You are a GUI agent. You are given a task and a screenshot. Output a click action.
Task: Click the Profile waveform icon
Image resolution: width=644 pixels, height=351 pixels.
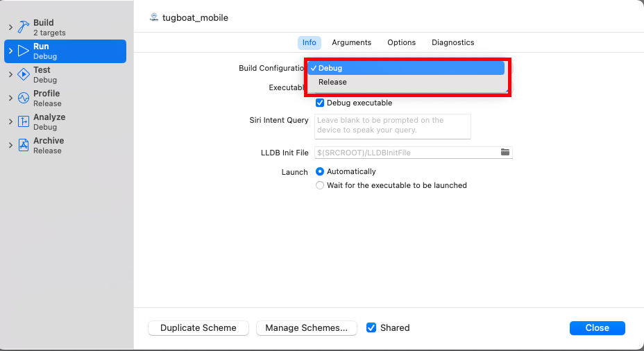[x=24, y=98]
